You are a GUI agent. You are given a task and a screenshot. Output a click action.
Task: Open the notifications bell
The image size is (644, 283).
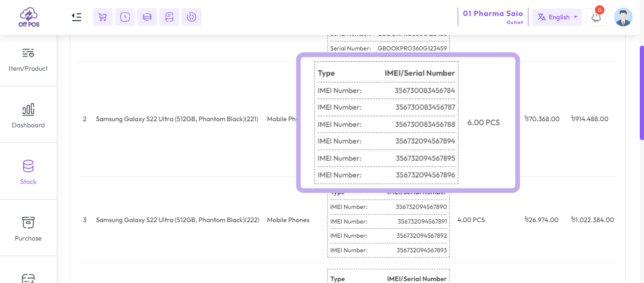[x=596, y=17]
